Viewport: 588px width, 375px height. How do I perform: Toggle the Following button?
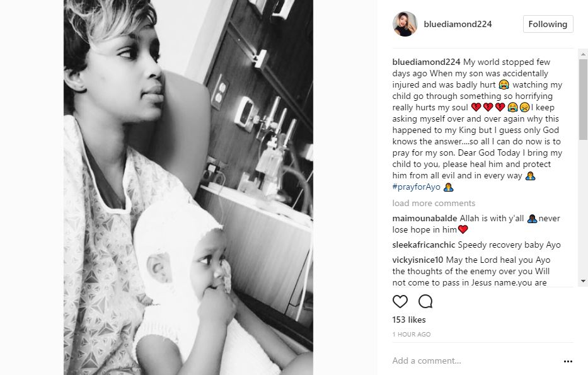[x=548, y=24]
